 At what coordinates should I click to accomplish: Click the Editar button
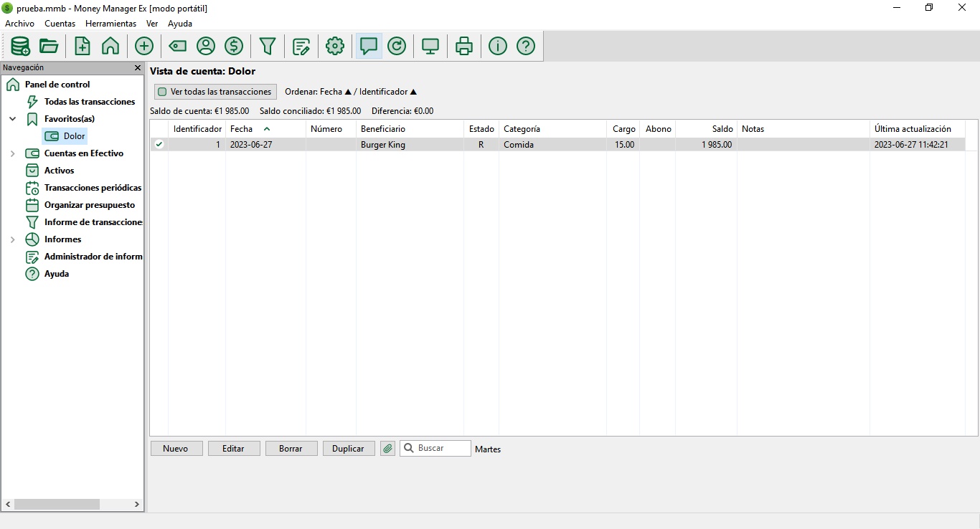click(x=234, y=449)
